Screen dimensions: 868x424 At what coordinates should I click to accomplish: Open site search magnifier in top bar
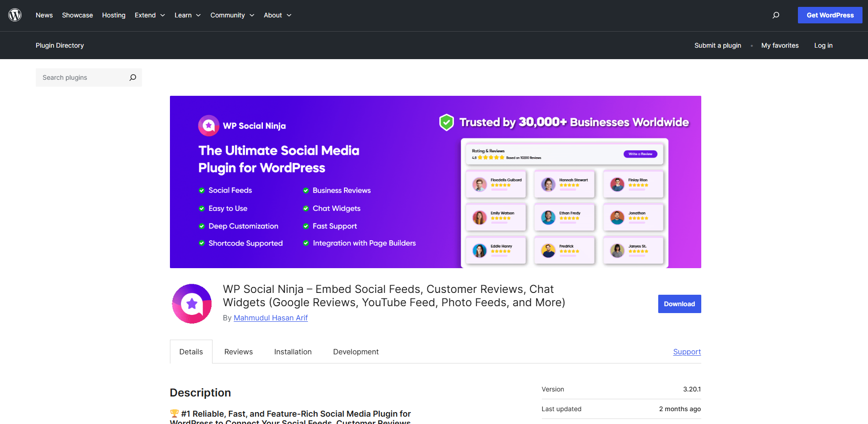coord(775,15)
